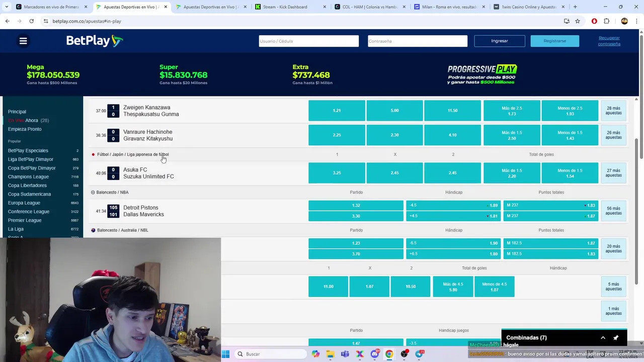Open 1 más apuestas button

pos(613,311)
